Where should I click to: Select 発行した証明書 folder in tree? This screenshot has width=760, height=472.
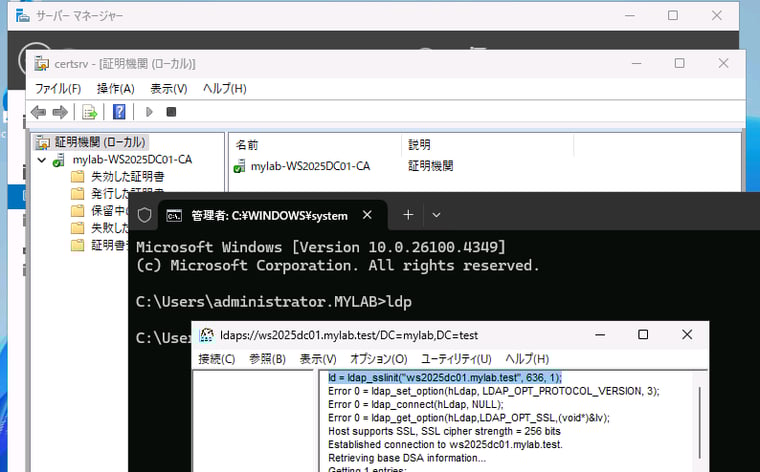coord(118,193)
